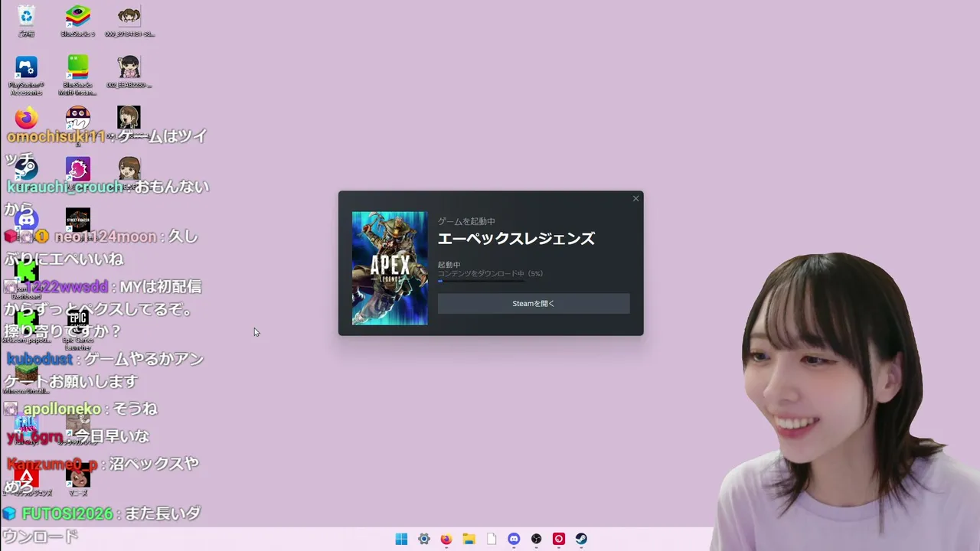Open the Apex Legends desktop shortcut

tap(26, 481)
